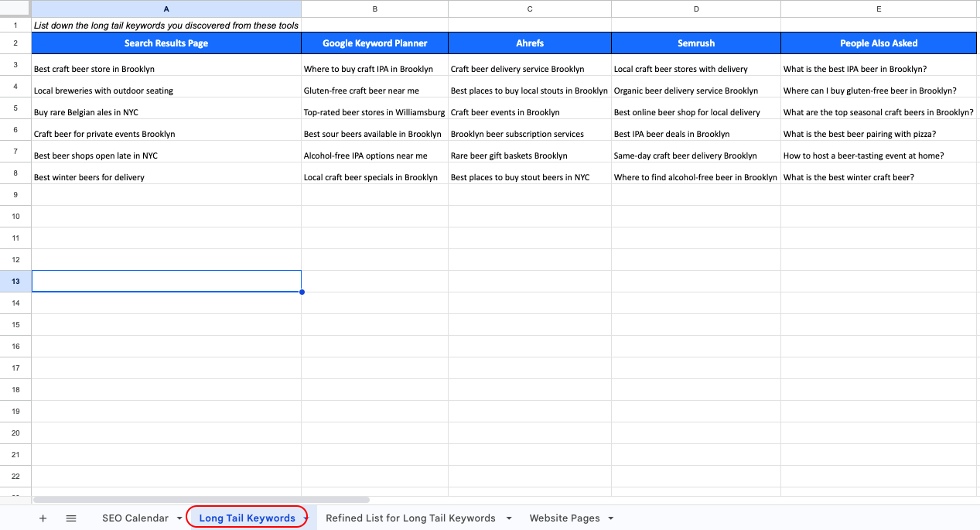Open the Website Pages sheet tab

(564, 518)
